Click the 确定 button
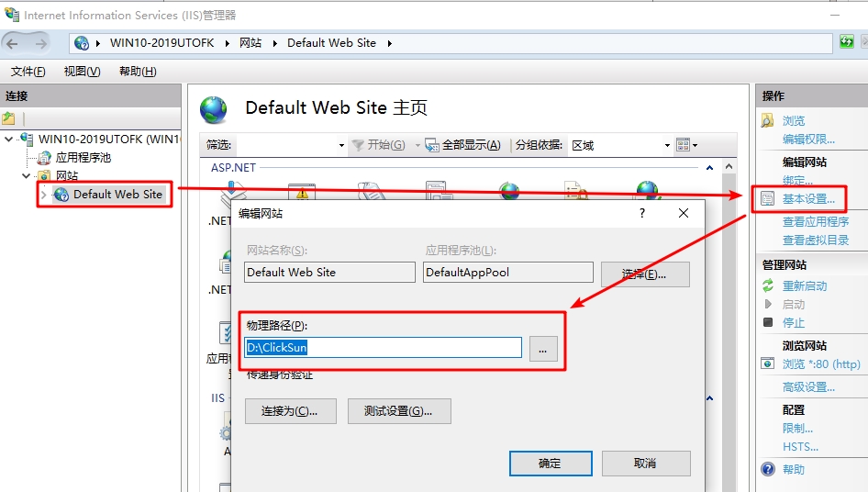868x492 pixels. [551, 464]
